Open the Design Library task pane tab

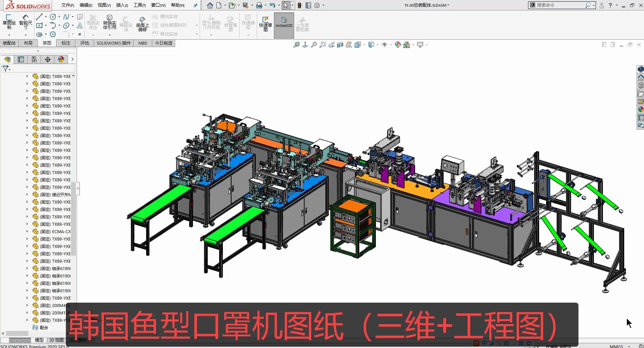click(641, 85)
